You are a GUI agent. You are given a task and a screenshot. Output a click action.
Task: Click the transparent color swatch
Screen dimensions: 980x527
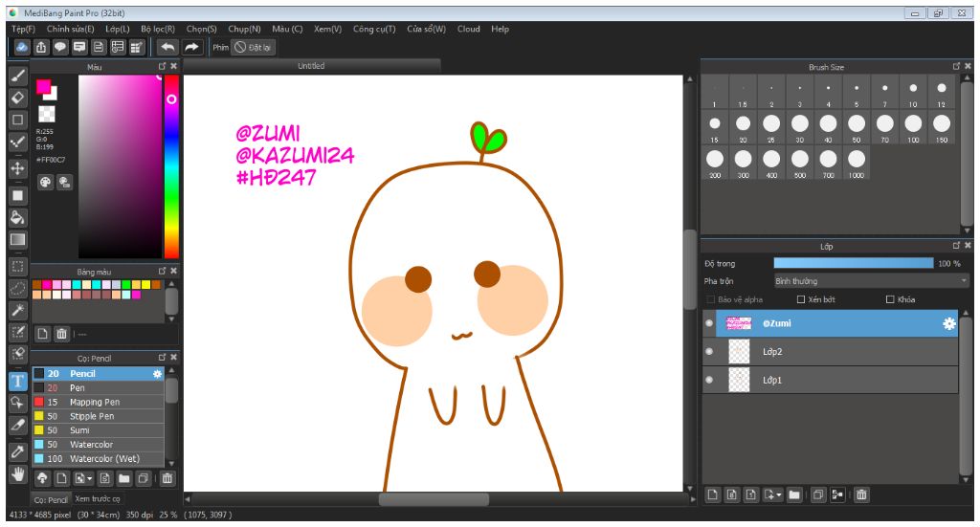(47, 114)
